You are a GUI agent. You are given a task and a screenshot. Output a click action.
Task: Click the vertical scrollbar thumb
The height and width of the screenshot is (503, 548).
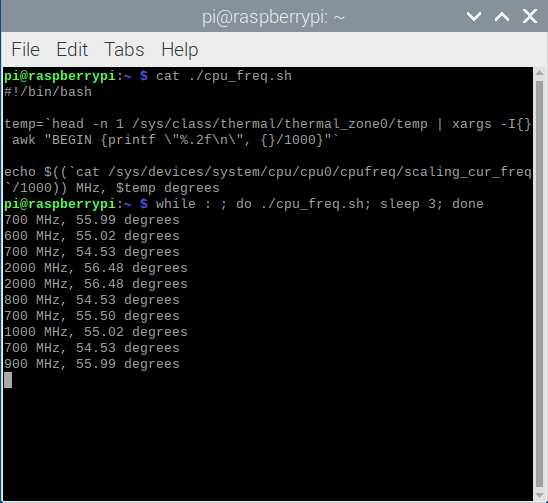(539, 284)
